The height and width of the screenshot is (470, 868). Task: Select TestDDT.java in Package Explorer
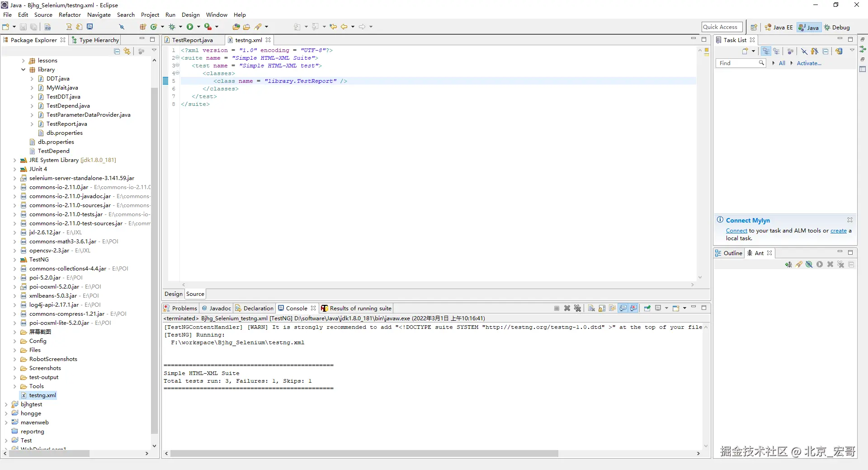pyautogui.click(x=63, y=97)
